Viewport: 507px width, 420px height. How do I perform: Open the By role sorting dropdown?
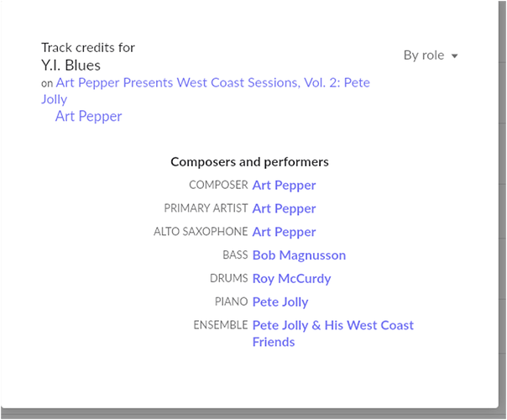[x=431, y=55]
